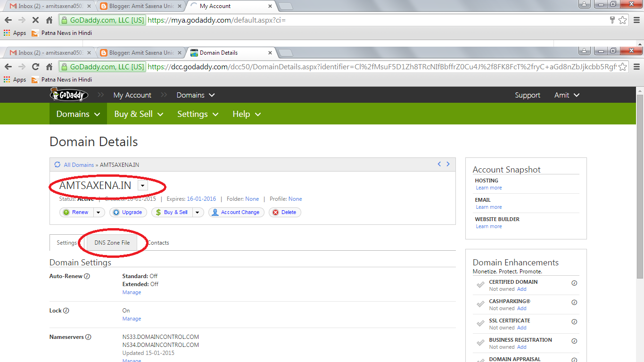
Task: Click the Profile None link
Action: click(x=295, y=199)
